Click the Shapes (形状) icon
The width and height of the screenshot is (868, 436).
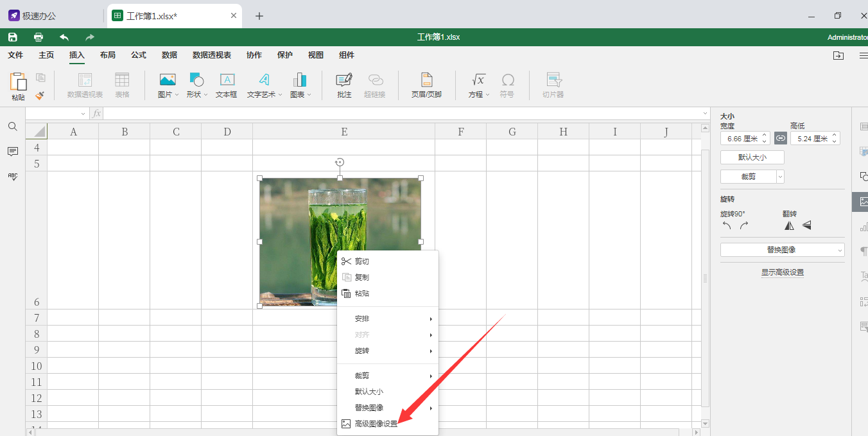click(196, 80)
